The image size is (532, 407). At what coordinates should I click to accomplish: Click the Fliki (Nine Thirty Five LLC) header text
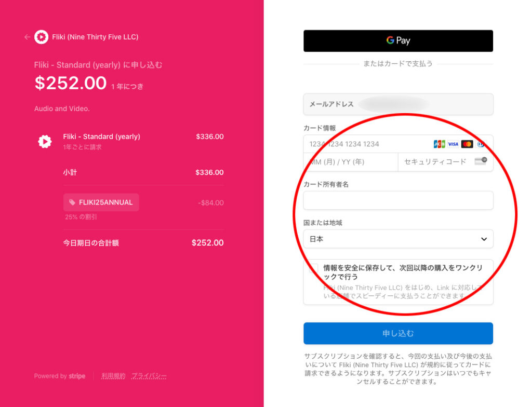coord(95,37)
